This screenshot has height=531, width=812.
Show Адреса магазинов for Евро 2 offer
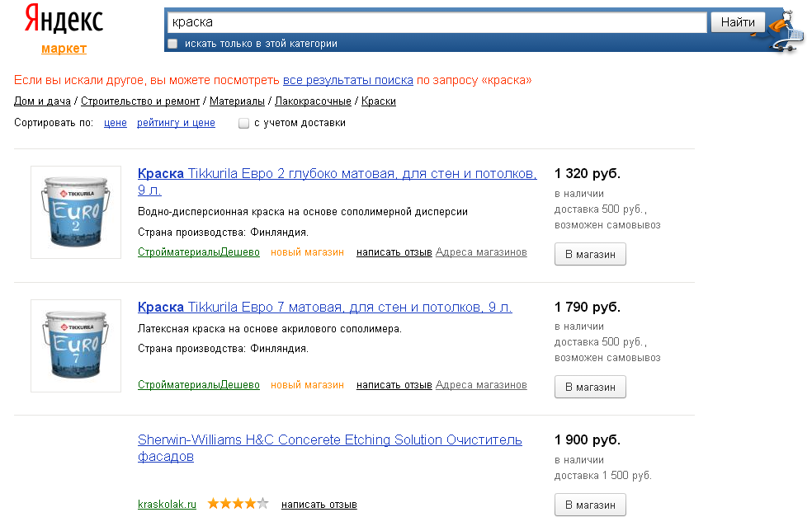pyautogui.click(x=481, y=252)
